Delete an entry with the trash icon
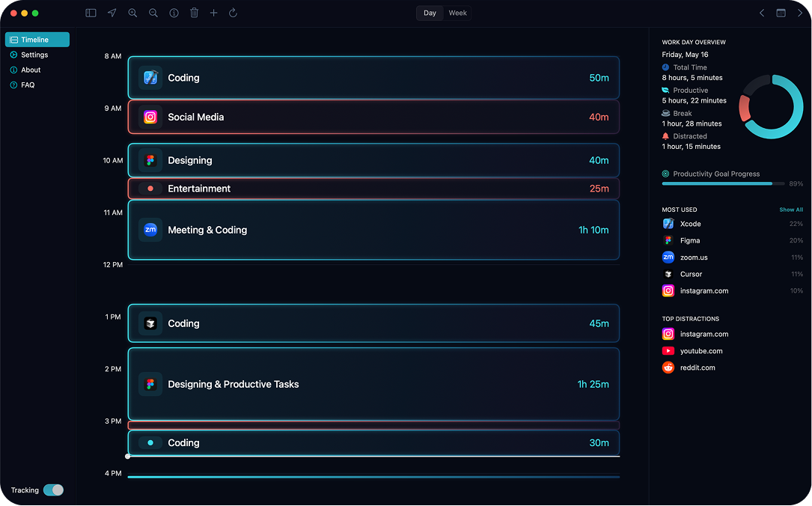 (194, 13)
